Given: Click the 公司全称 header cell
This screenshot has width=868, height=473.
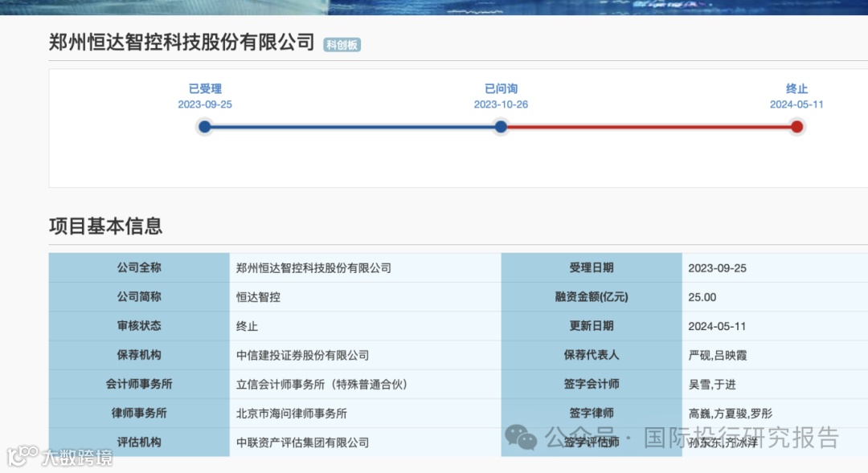Looking at the screenshot, I should tap(139, 267).
